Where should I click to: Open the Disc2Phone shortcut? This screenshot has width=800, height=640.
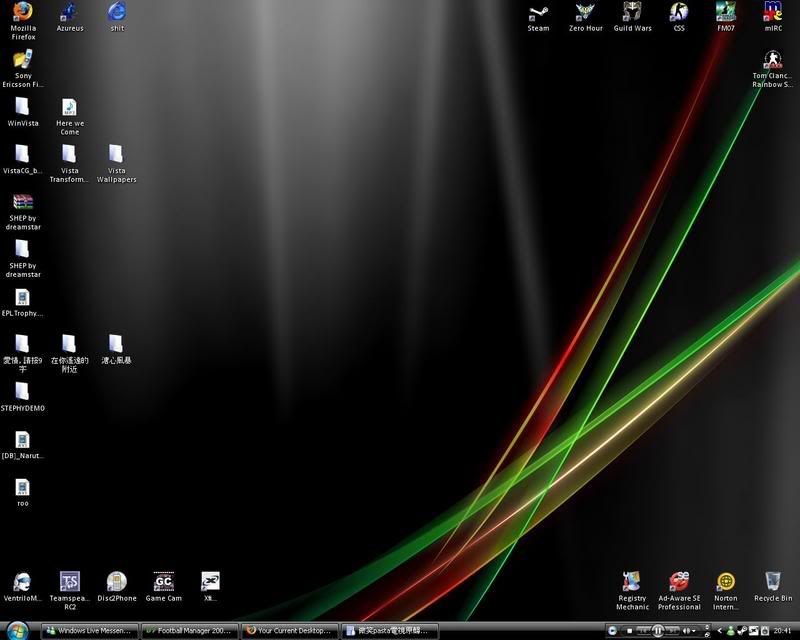117,587
